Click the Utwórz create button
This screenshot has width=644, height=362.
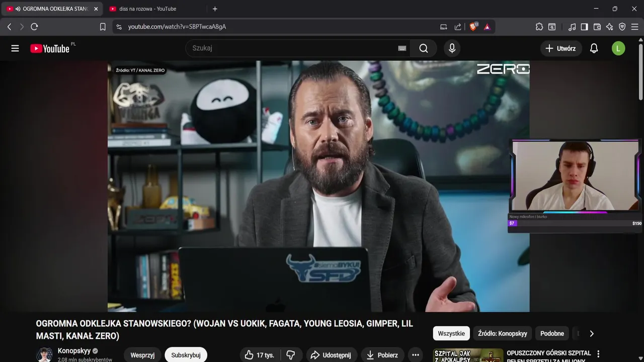tap(561, 48)
